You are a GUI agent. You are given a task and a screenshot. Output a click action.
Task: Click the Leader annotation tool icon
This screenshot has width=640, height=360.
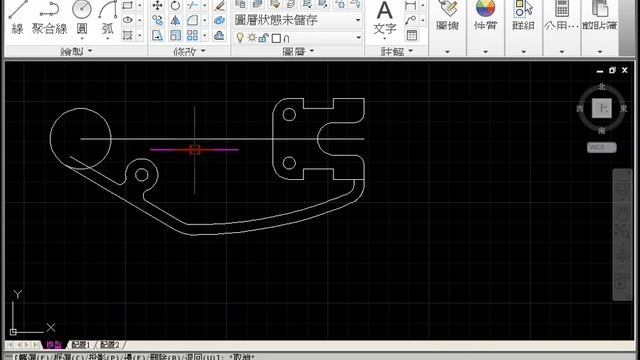point(410,20)
